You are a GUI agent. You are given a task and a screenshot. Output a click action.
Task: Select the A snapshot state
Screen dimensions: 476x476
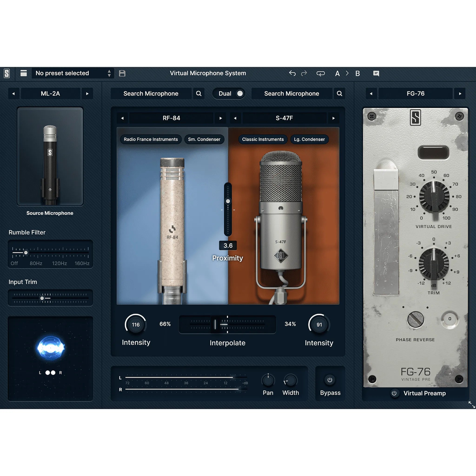tap(337, 73)
